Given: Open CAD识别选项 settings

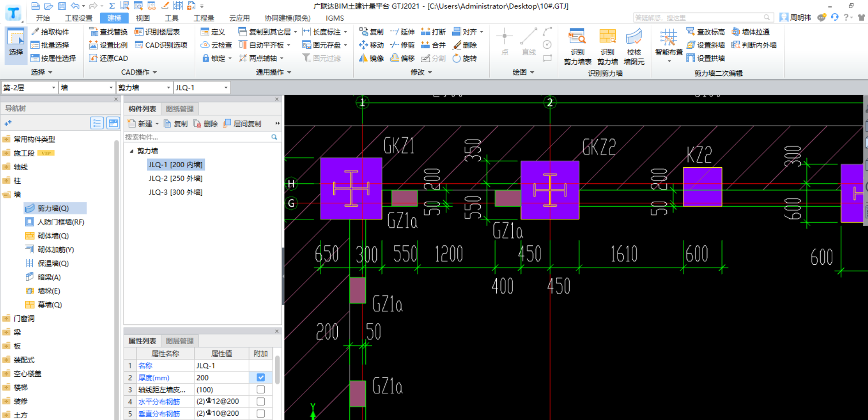Looking at the screenshot, I should pyautogui.click(x=161, y=45).
